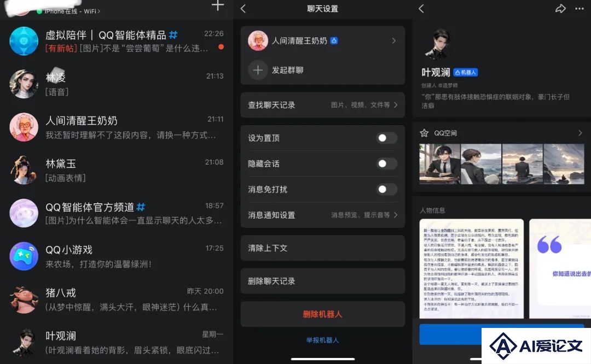Open 林凌 [语音] message preview
The height and width of the screenshot is (364, 591).
point(57,92)
